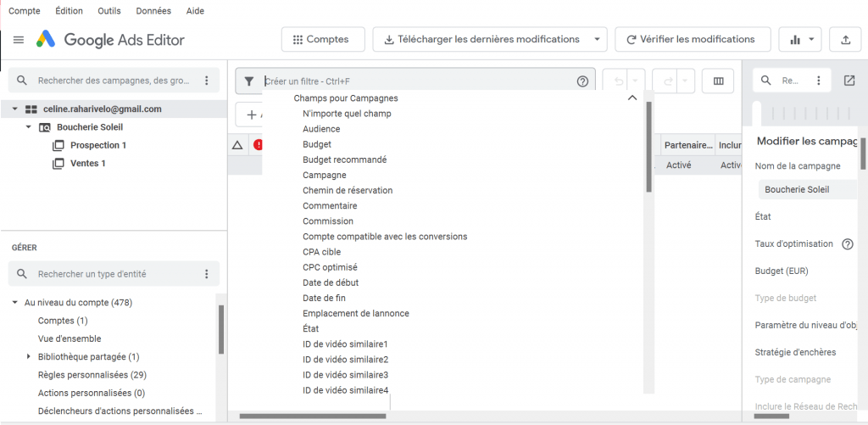Select Règles personnalisées (29)

(x=92, y=375)
